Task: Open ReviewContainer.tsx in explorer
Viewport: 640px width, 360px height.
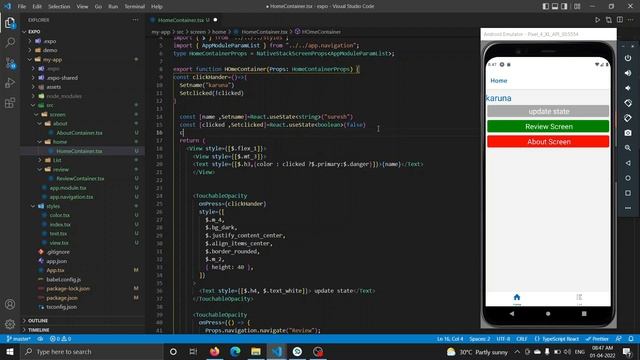Action: [x=80, y=178]
